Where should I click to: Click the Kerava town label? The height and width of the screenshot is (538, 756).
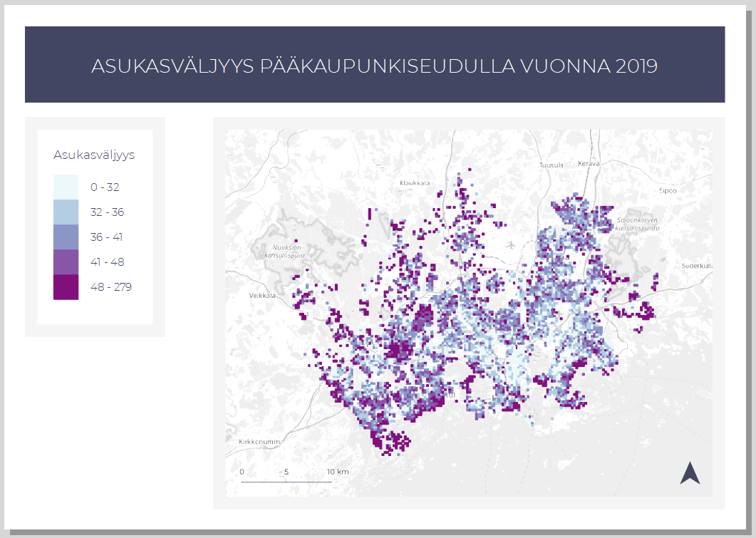[x=589, y=163]
